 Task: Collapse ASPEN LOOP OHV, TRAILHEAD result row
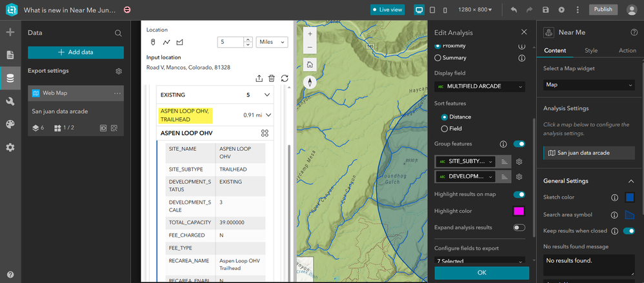click(268, 115)
